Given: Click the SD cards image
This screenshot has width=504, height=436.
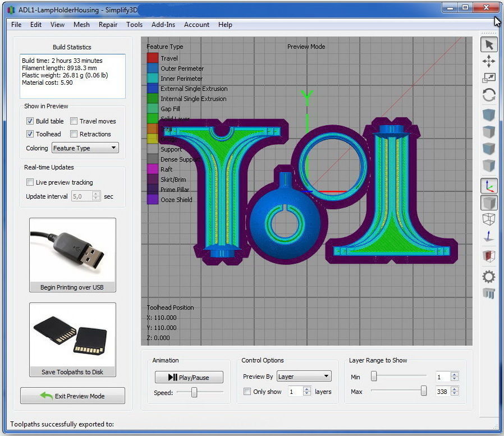Looking at the screenshot, I should click(72, 335).
